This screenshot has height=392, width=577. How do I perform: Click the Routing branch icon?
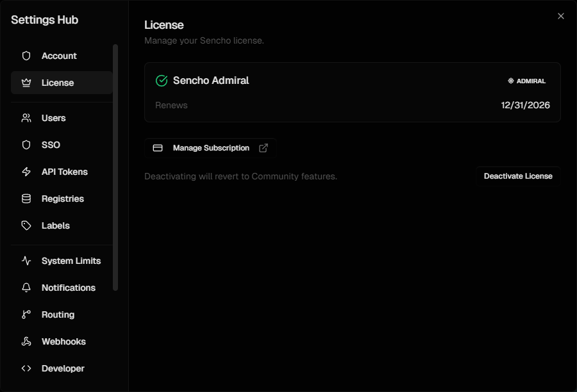[26, 314]
